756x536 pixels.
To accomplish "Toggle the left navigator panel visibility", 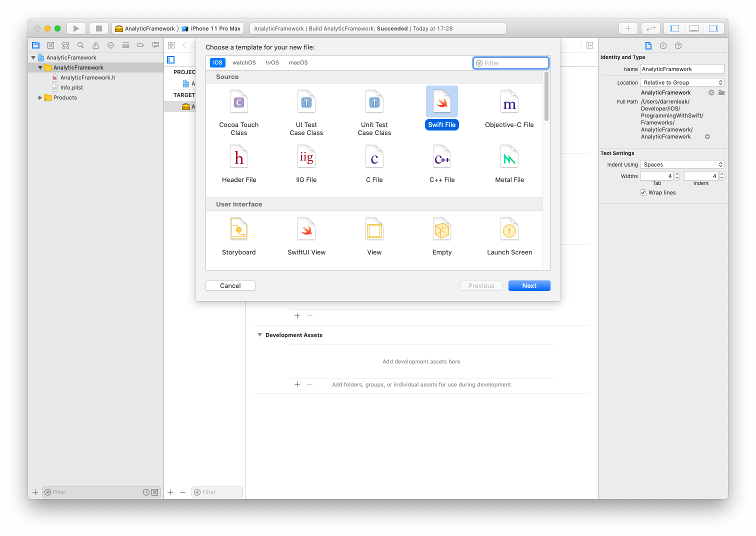I will coord(674,28).
